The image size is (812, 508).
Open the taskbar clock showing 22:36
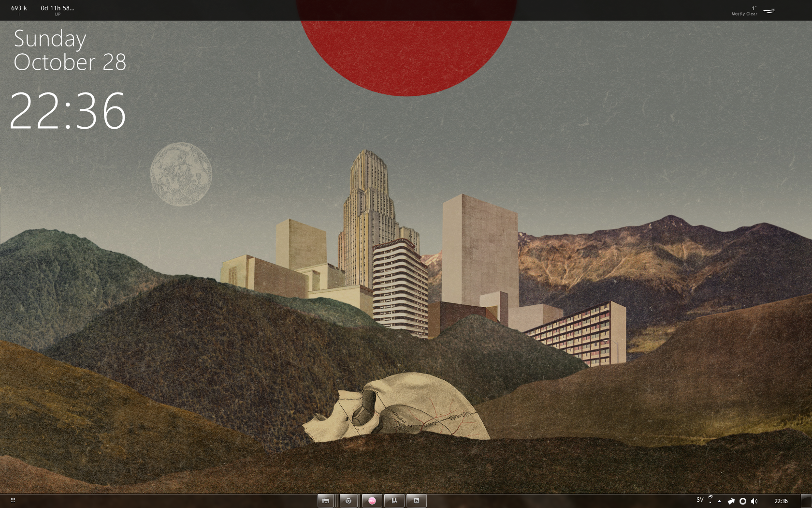pyautogui.click(x=781, y=501)
